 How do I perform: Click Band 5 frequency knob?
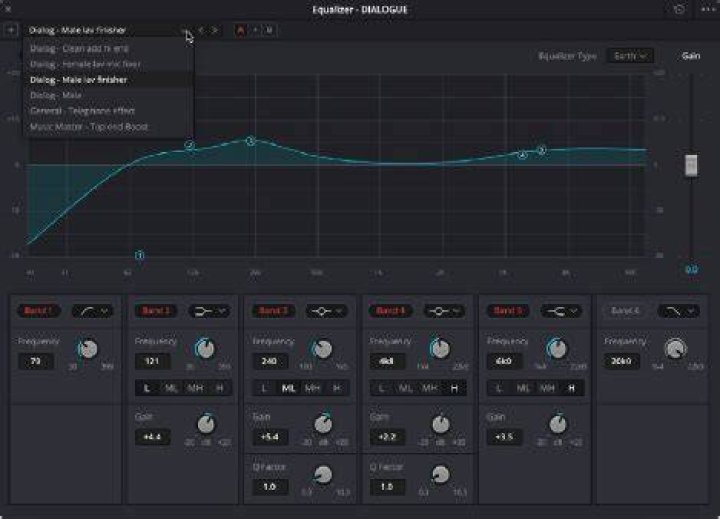point(557,349)
